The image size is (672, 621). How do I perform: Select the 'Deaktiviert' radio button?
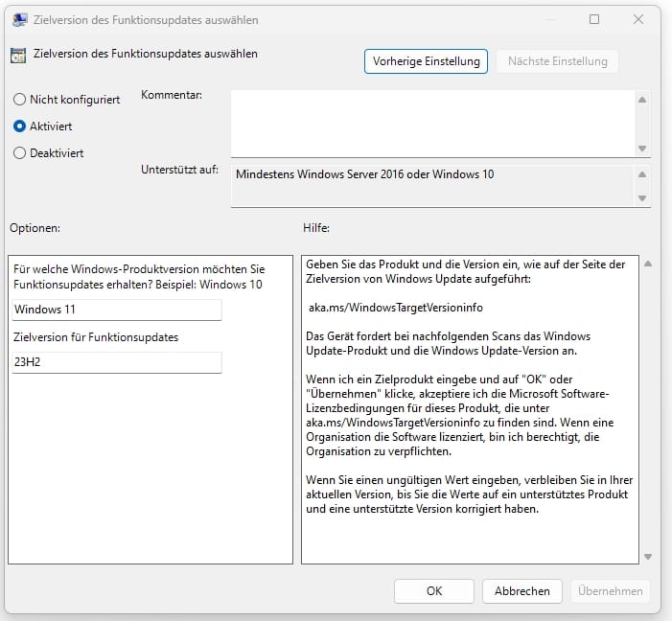(19, 152)
